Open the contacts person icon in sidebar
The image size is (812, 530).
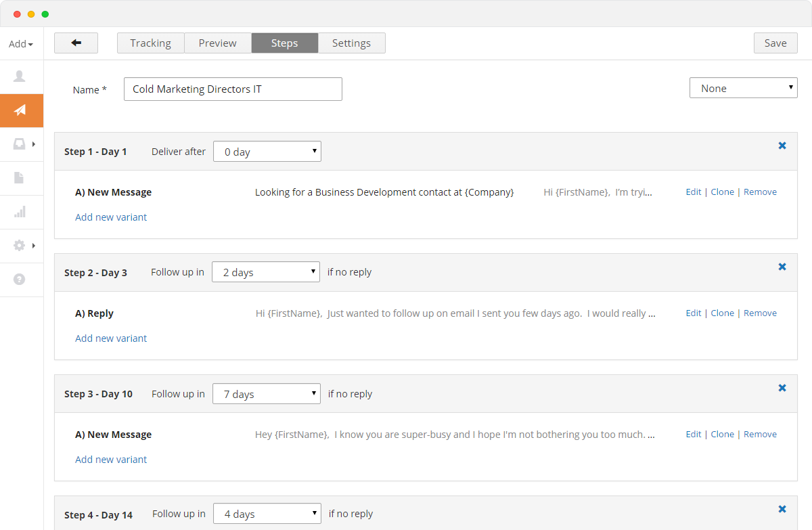click(20, 76)
